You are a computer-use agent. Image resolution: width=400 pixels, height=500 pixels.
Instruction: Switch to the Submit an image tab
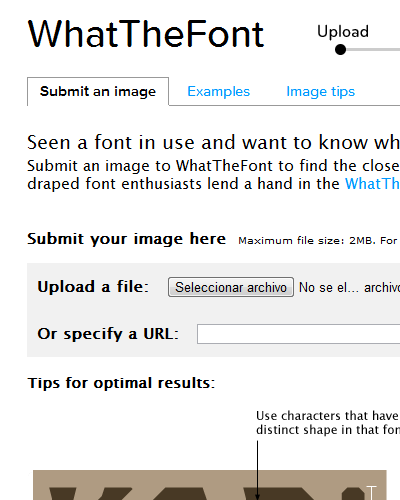coord(98,91)
